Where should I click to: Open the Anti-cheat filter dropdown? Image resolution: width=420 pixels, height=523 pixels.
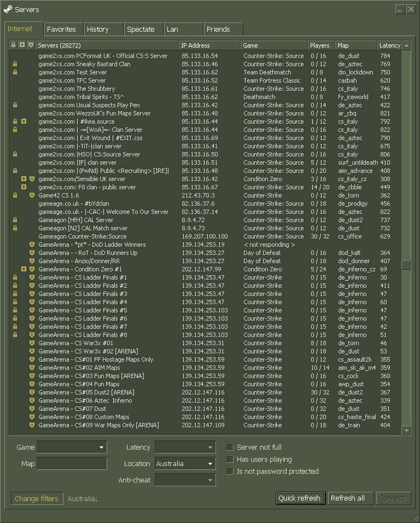[x=185, y=480]
